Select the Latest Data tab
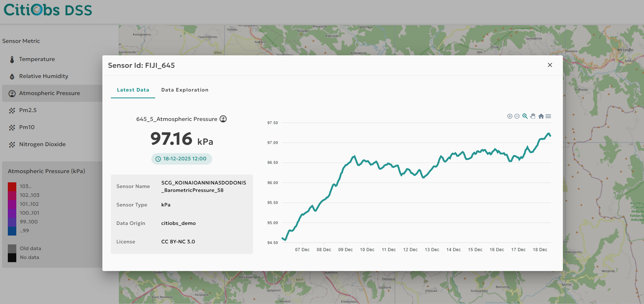The image size is (644, 304). click(133, 90)
